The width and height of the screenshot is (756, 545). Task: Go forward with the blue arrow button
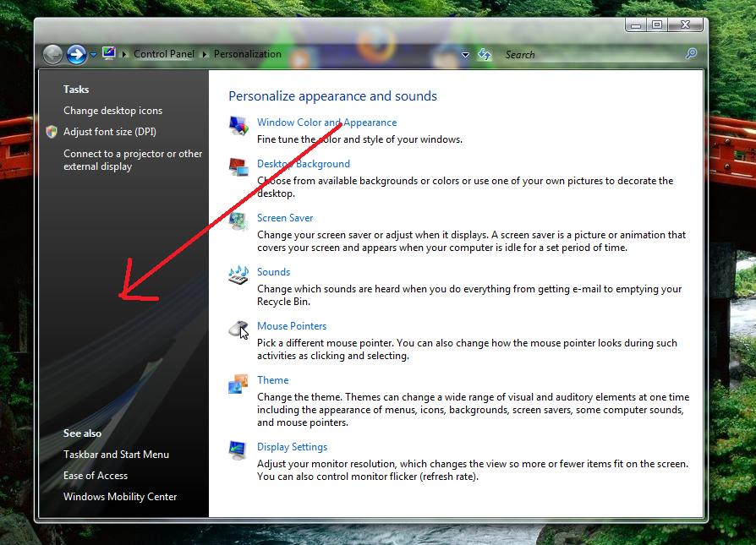click(76, 54)
